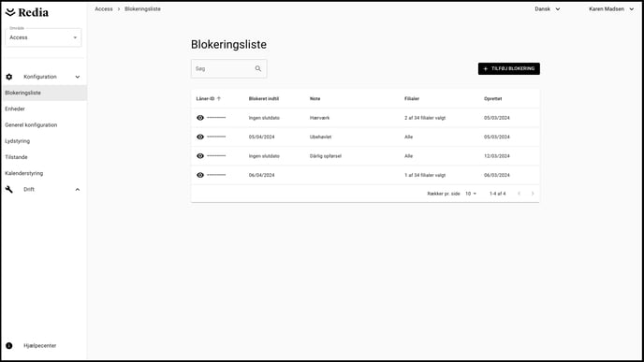
Task: Reveal loaner ID in the Ubehøvlet row
Action: (x=200, y=137)
